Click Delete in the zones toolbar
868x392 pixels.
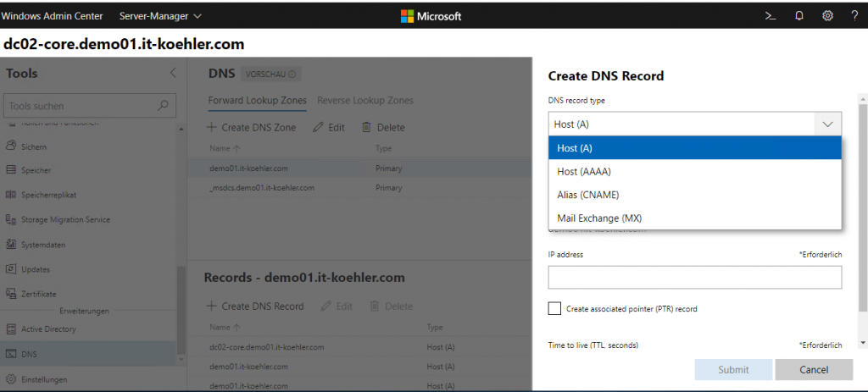click(383, 127)
